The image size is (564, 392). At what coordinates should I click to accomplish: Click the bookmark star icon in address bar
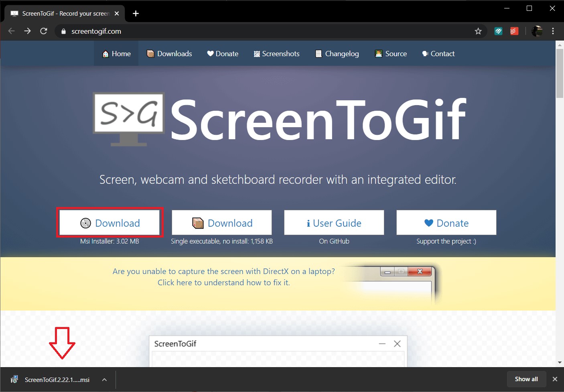click(x=478, y=31)
